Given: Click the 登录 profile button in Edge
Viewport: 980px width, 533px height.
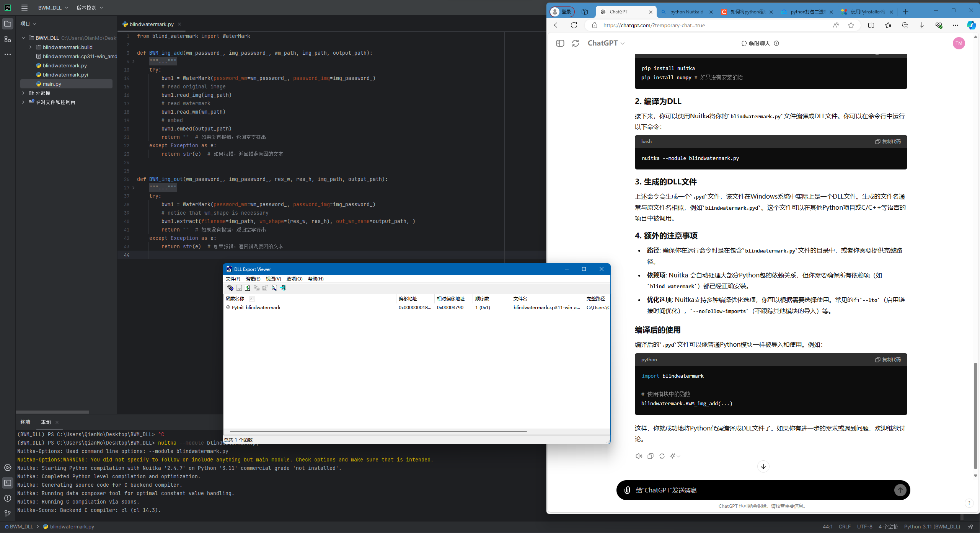Looking at the screenshot, I should click(562, 12).
